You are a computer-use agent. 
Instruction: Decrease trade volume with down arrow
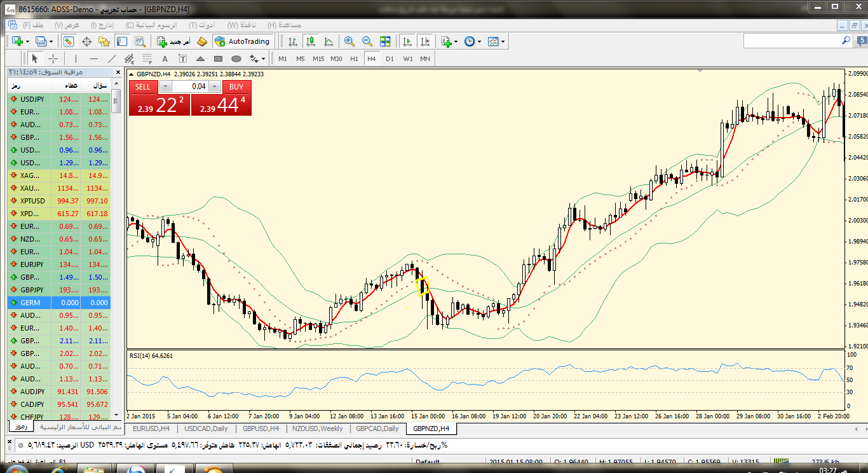[165, 86]
